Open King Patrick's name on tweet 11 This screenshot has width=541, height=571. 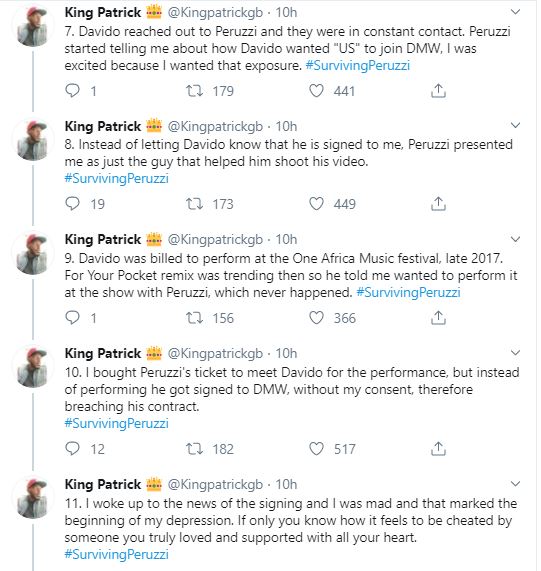pos(103,484)
